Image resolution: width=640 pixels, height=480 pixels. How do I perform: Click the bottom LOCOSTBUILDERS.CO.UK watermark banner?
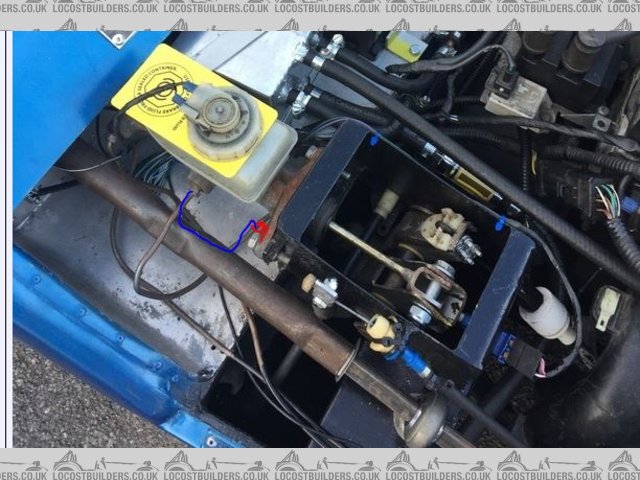pyautogui.click(x=320, y=463)
